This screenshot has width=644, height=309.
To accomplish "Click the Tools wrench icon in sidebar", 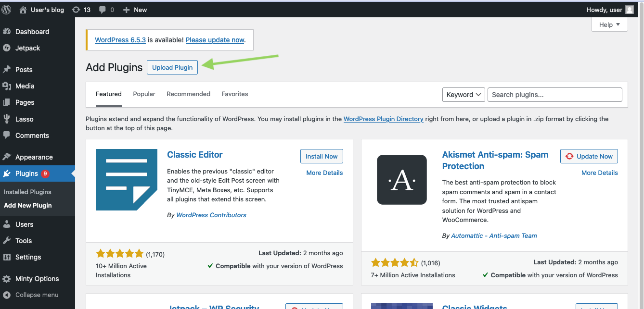I will pyautogui.click(x=7, y=241).
